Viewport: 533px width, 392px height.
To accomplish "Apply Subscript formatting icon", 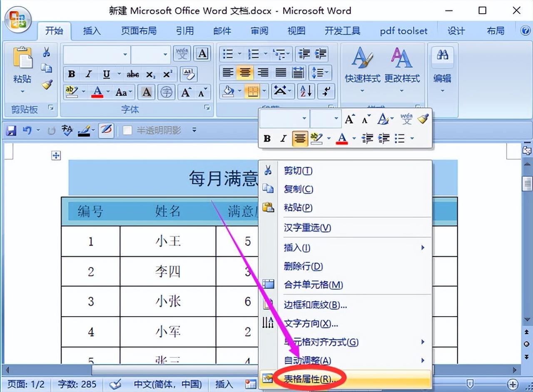I will click(150, 74).
